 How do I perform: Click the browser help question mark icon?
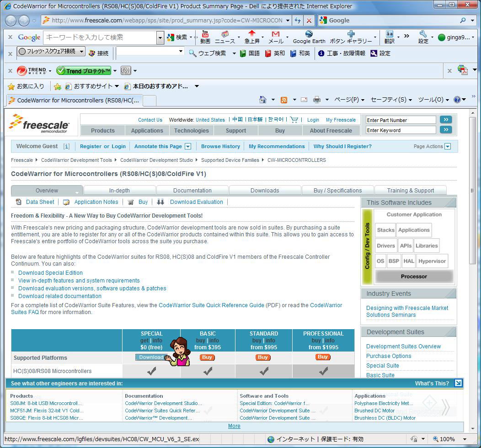point(457,100)
